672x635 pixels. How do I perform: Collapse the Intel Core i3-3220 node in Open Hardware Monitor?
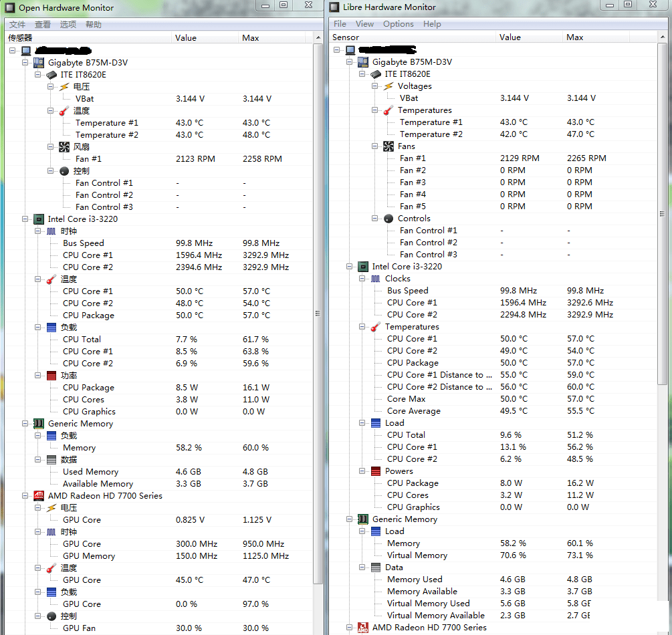click(25, 219)
